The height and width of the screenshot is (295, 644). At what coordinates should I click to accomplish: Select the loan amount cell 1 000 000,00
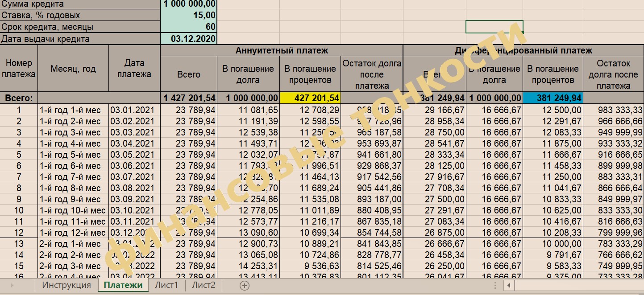click(188, 4)
